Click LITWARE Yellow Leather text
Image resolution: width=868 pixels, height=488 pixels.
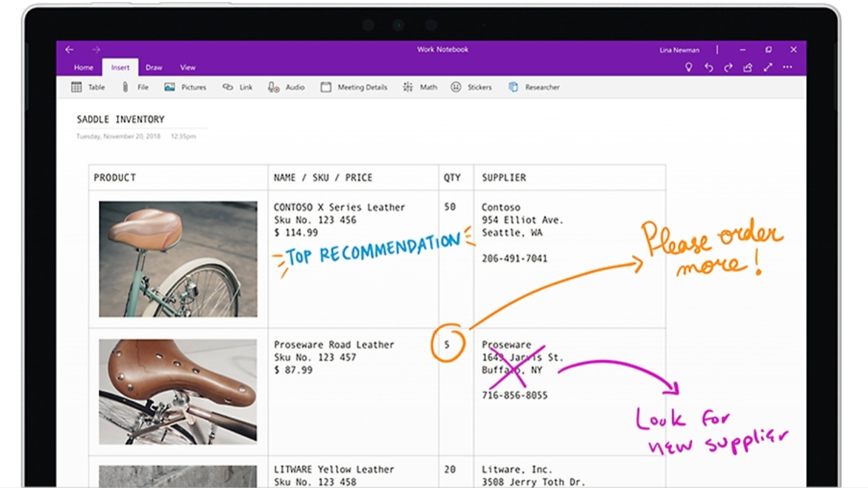click(333, 470)
